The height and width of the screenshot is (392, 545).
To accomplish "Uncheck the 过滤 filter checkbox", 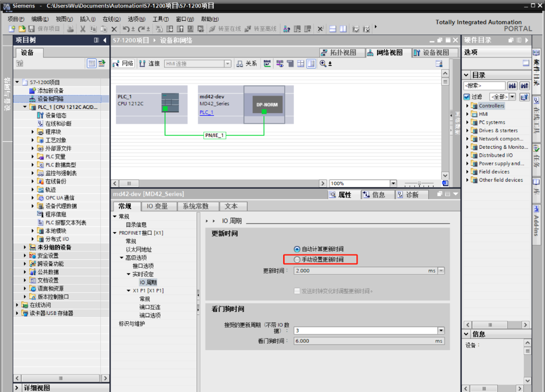I will 467,97.
